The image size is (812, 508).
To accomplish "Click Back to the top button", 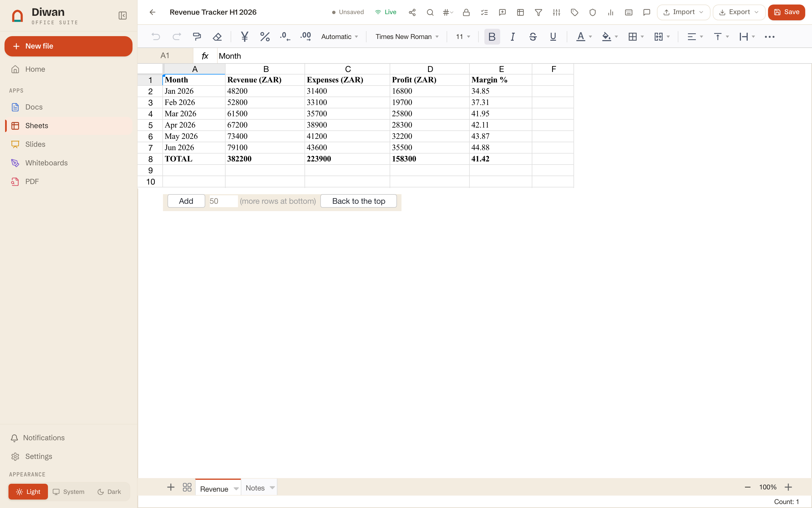I will coord(358,201).
